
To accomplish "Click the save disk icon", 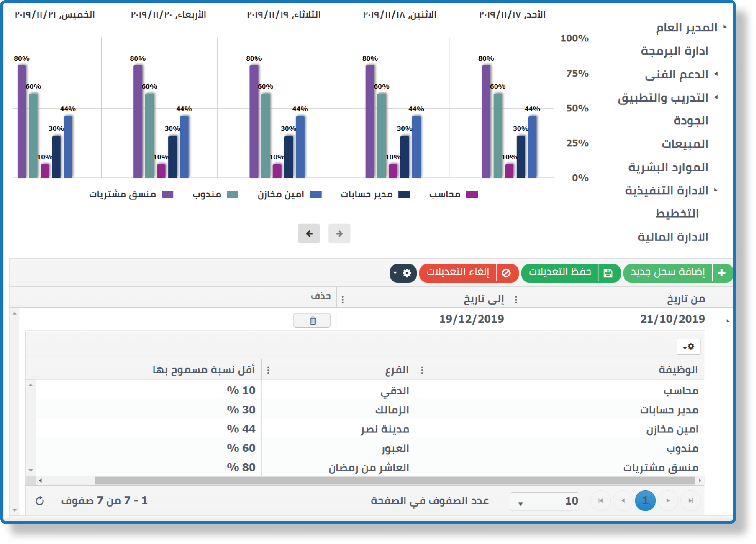I will tap(608, 273).
